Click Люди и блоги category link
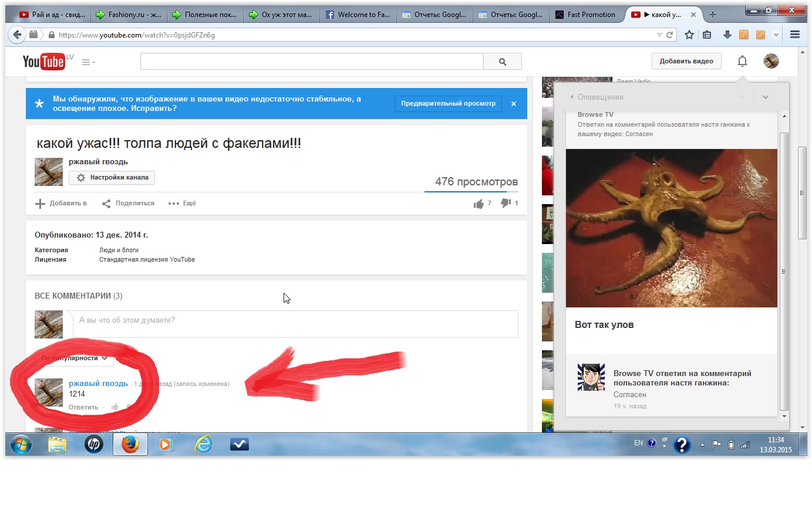The height and width of the screenshot is (528, 812). [x=119, y=250]
